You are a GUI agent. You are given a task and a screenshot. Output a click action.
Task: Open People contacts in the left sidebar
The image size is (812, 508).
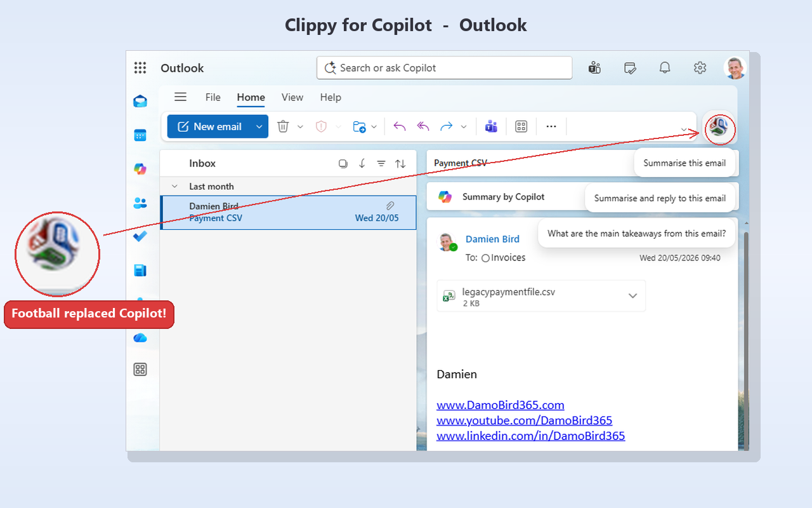140,203
